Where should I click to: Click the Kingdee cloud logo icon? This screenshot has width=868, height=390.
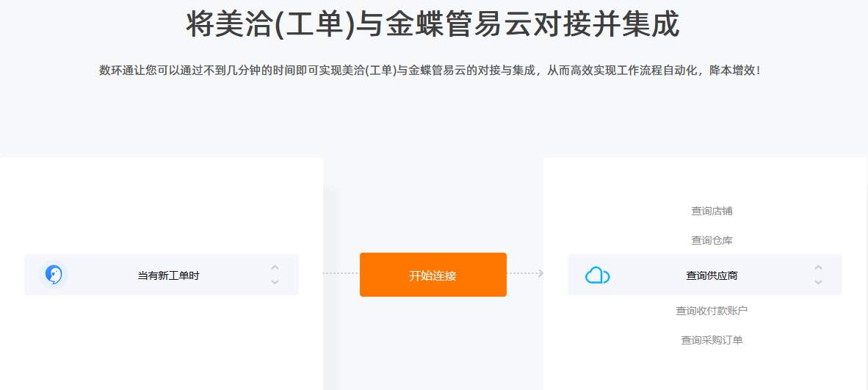[x=597, y=275]
